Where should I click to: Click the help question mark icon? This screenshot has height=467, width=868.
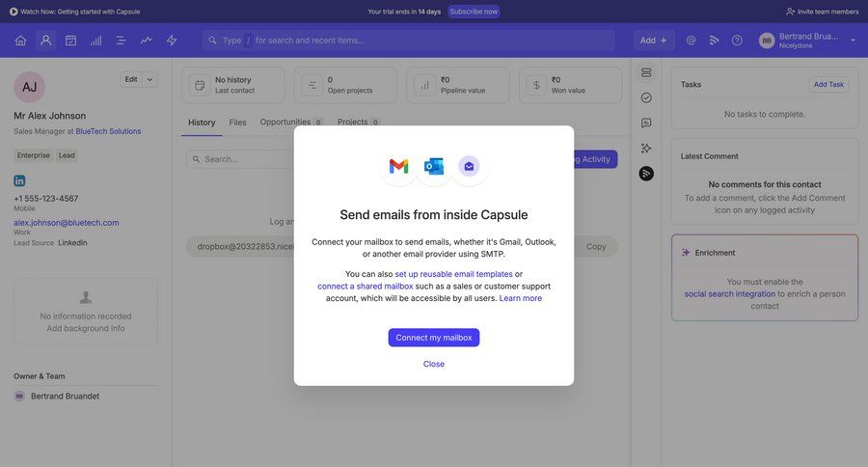coord(737,41)
